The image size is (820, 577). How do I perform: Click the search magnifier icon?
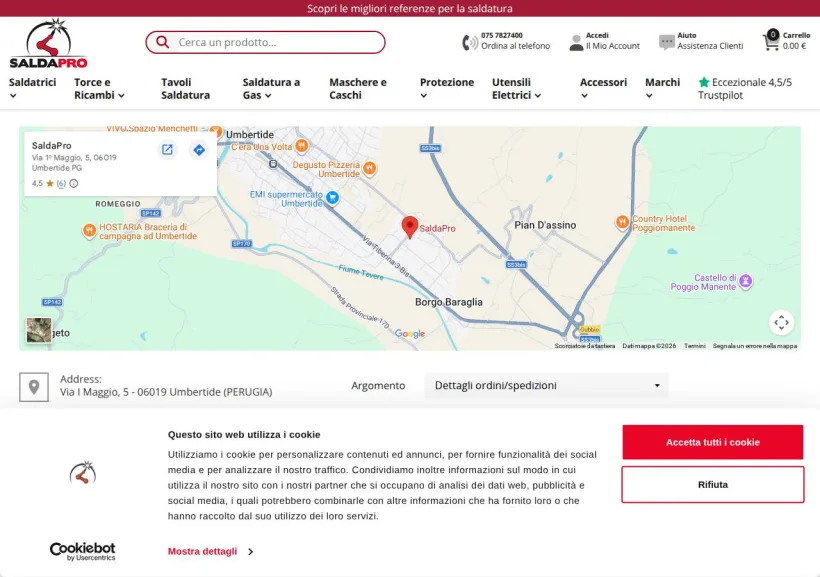[x=162, y=42]
